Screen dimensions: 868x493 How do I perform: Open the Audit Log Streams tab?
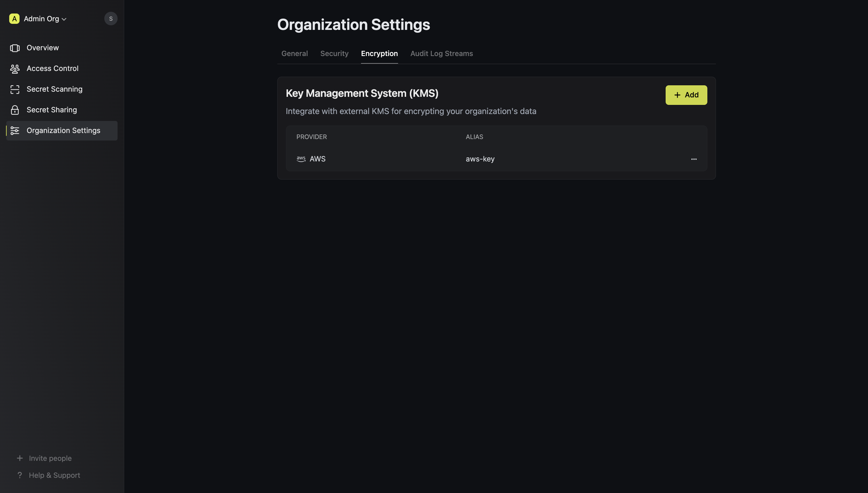(x=441, y=53)
